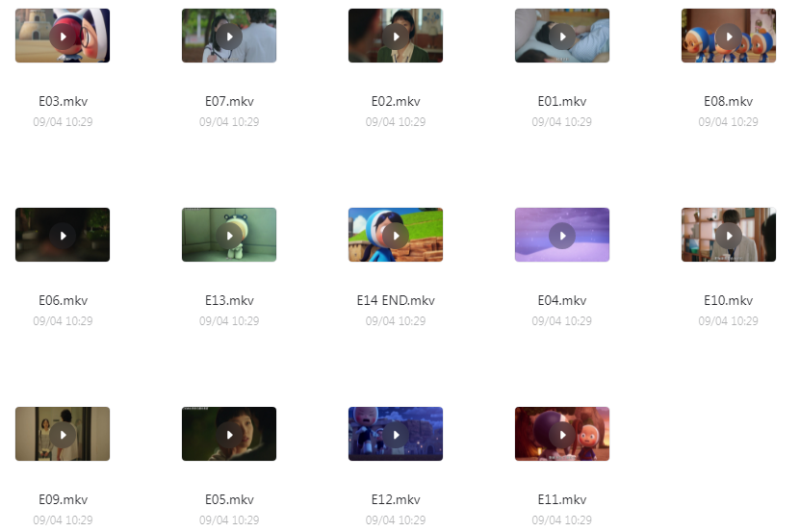Start E08.mkv using its play icon
Viewport: 800px width, 532px height.
pyautogui.click(x=729, y=37)
